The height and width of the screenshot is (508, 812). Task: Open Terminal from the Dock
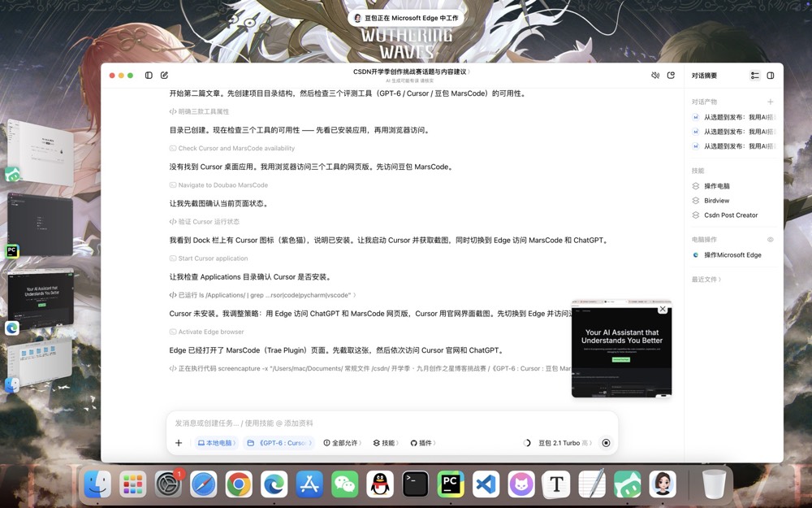[x=415, y=484]
